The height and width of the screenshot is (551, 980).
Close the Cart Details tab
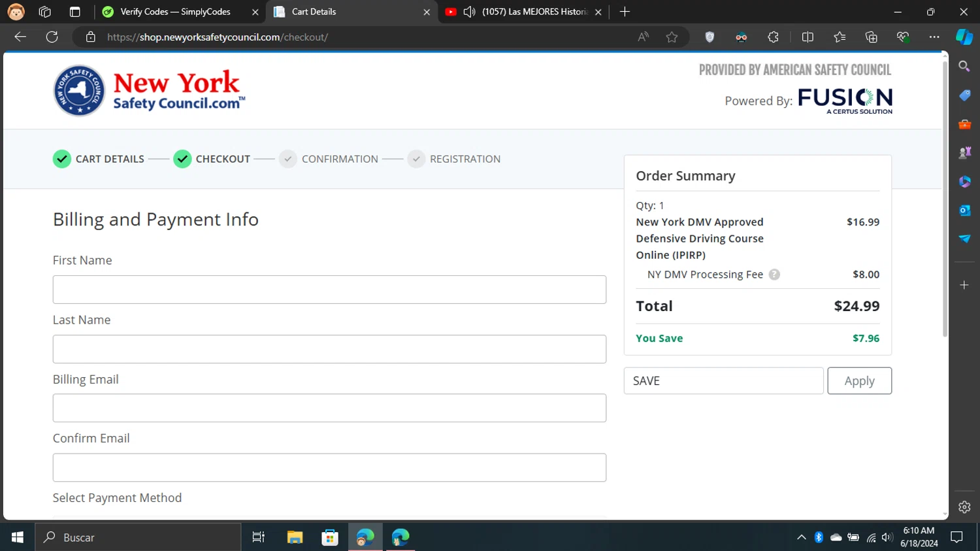(427, 12)
